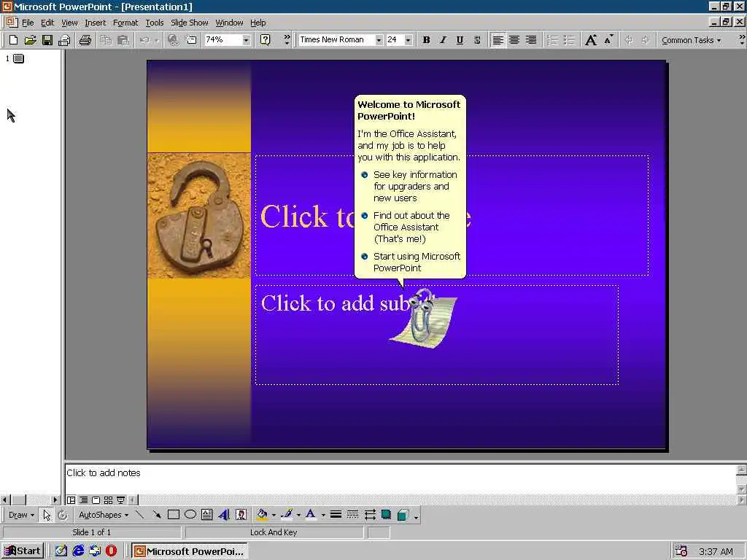Open the Tools menu
The width and height of the screenshot is (747, 560).
click(155, 23)
